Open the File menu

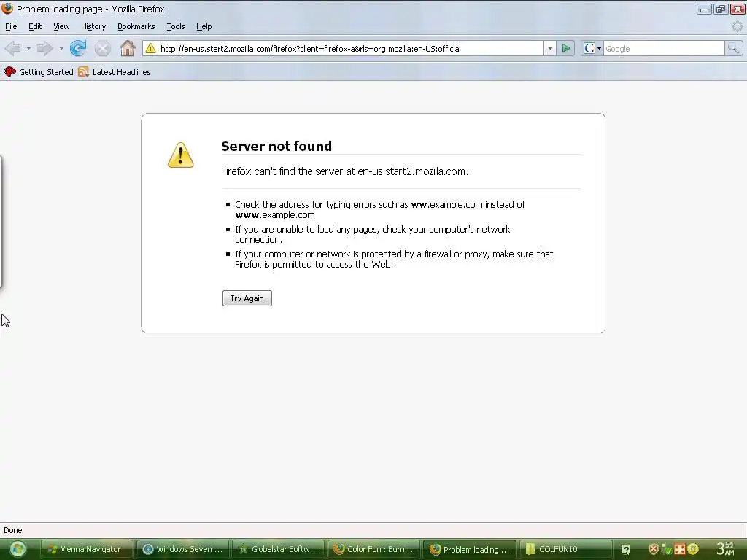[11, 26]
